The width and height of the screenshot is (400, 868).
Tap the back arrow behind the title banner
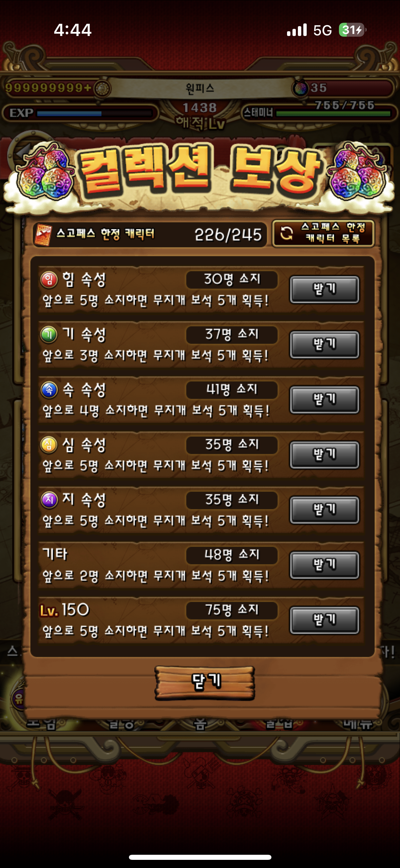[x=23, y=152]
